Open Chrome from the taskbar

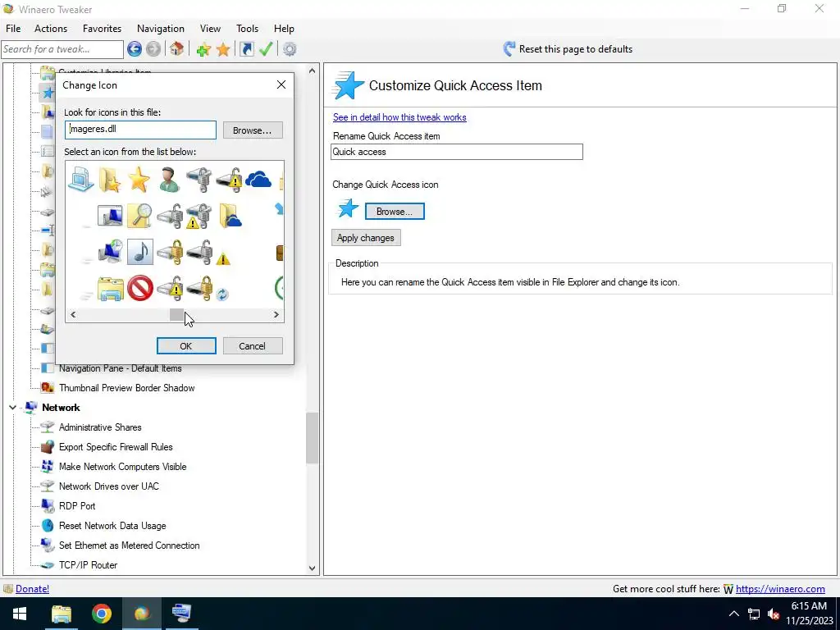(x=101, y=614)
